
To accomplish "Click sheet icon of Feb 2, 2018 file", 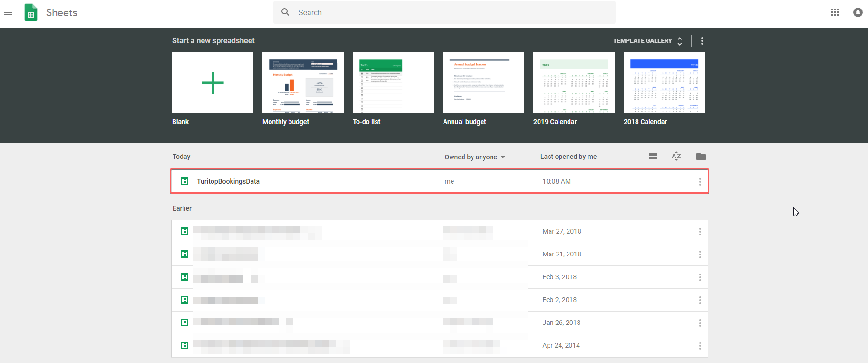I will pos(184,300).
